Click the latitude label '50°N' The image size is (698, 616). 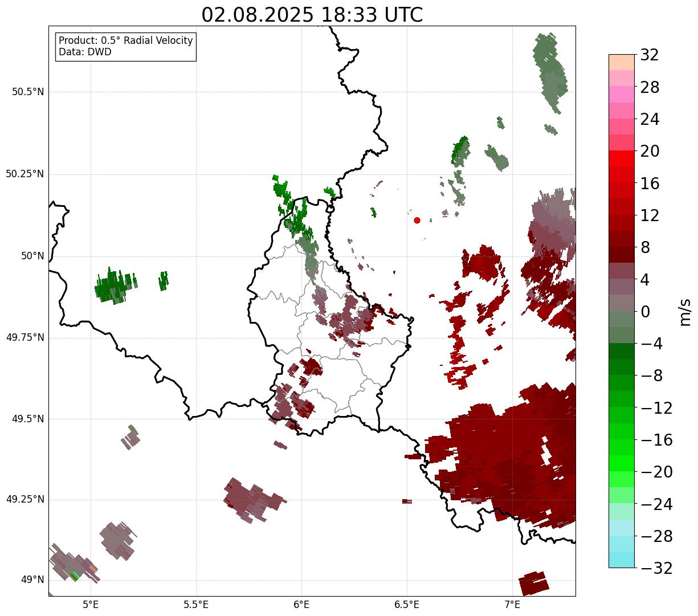pyautogui.click(x=32, y=256)
